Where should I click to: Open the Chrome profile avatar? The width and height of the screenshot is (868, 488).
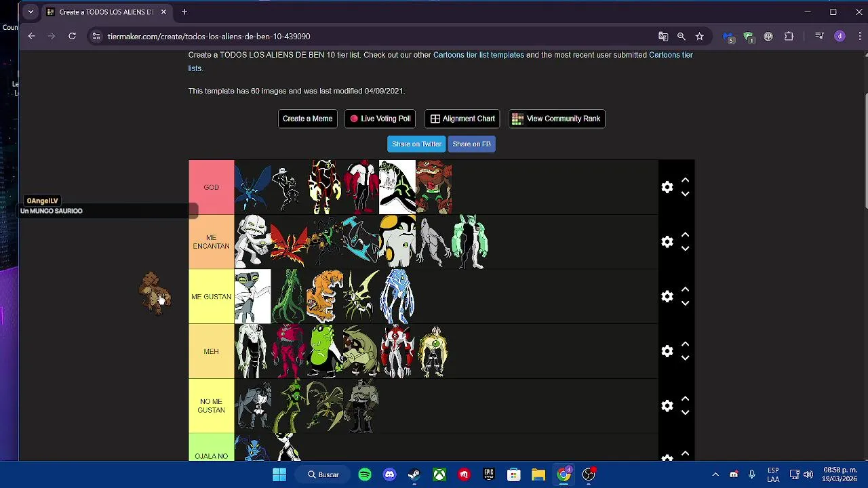[840, 37]
